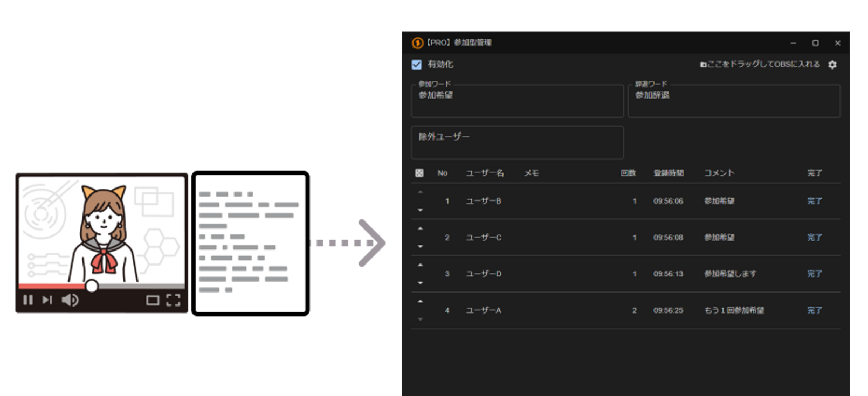Click the OBS drag handle icon
Screen dimensions: 868x396
[703, 65]
